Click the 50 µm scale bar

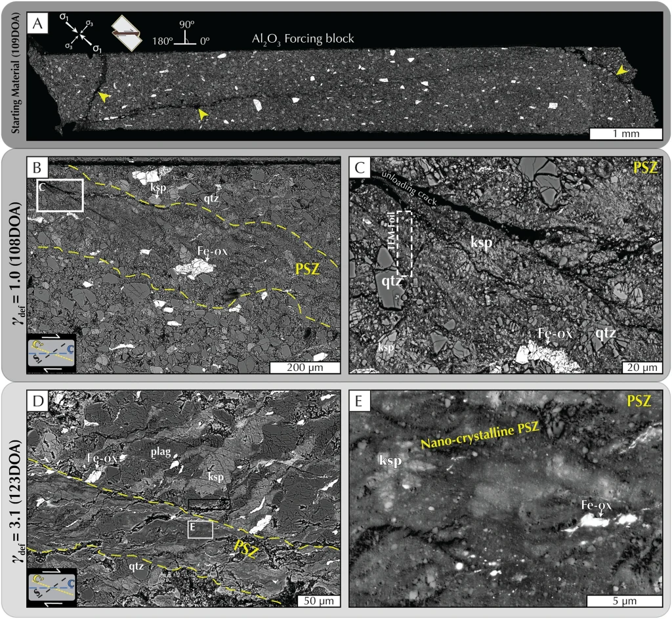(319, 601)
